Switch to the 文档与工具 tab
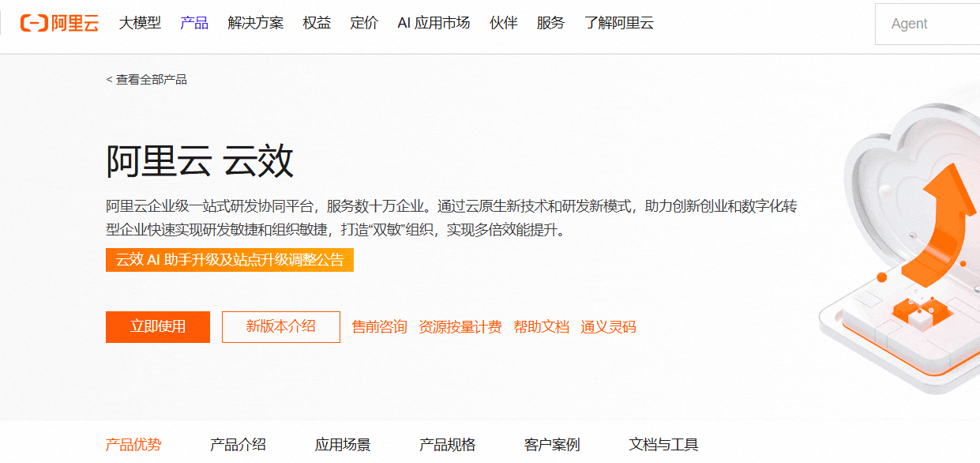Screen dimensions: 980x463 coord(664,445)
